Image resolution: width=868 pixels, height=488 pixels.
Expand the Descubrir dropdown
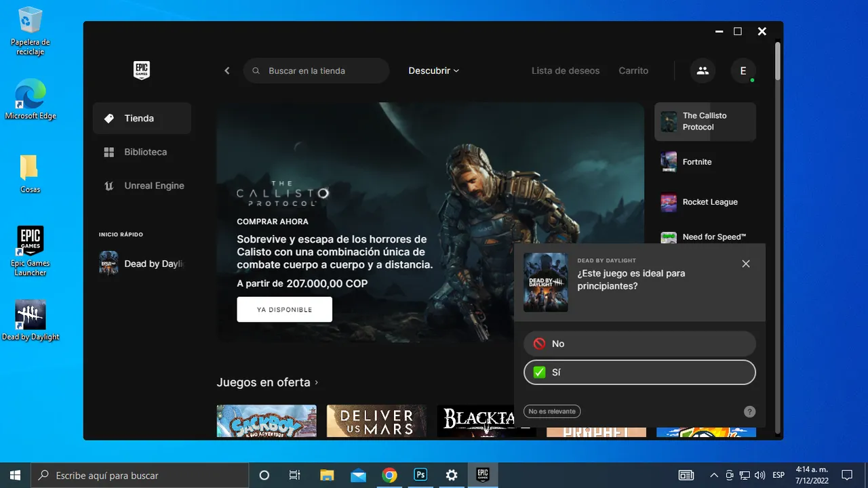(434, 70)
